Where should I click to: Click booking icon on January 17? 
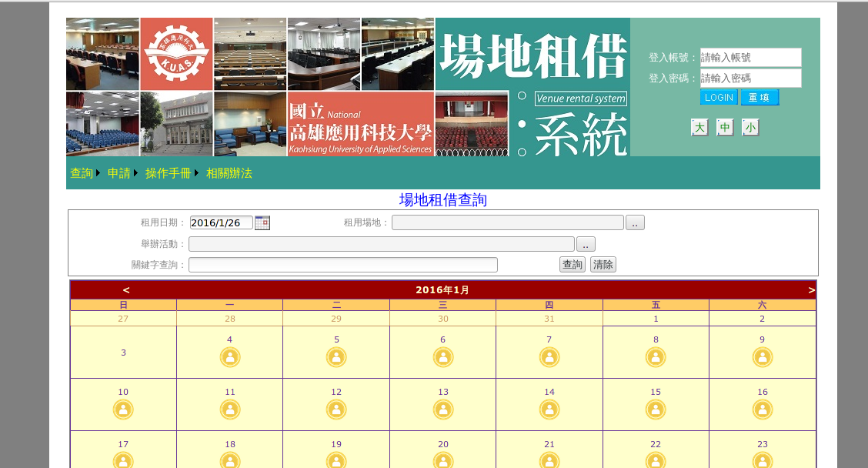pyautogui.click(x=123, y=460)
